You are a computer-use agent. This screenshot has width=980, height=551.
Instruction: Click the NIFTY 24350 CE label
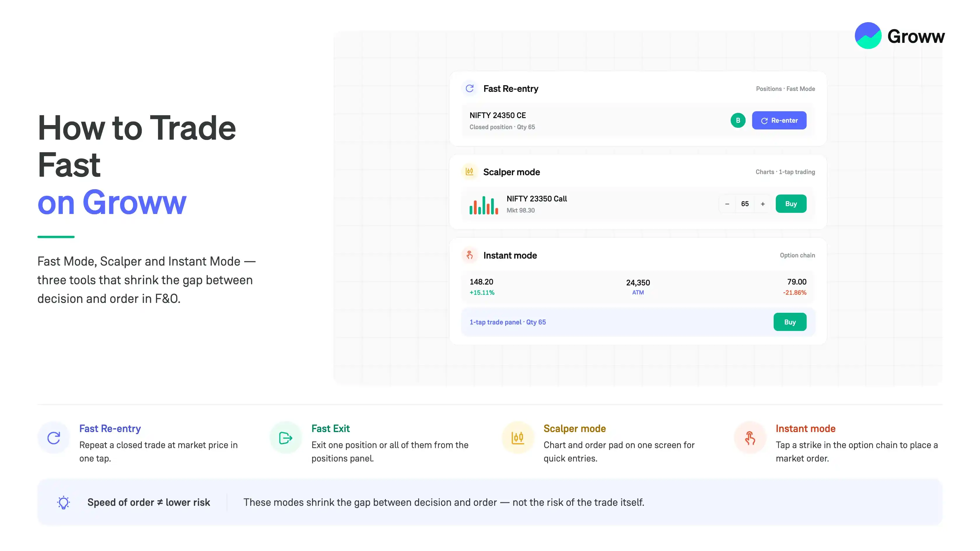[498, 115]
